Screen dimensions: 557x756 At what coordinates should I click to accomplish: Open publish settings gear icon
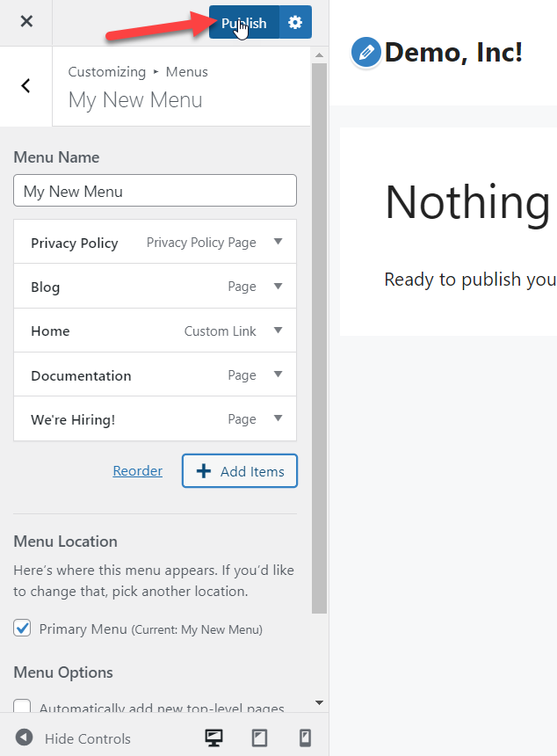pos(295,23)
